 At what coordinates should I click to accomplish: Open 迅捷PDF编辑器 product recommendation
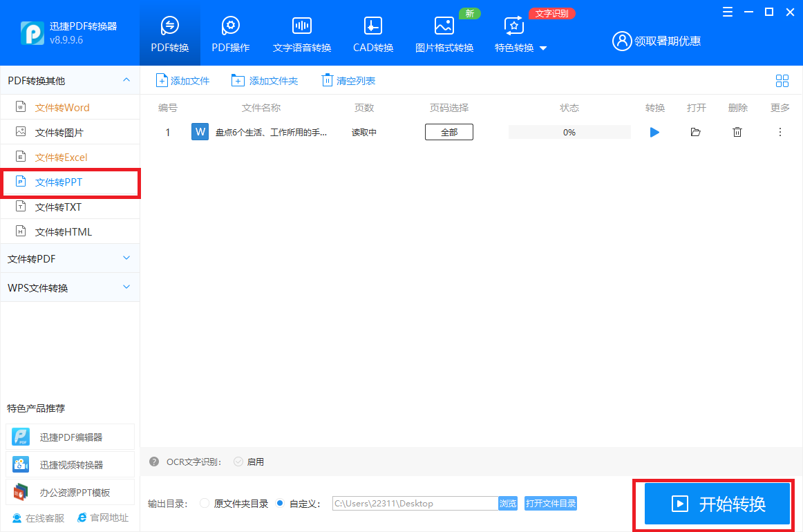coord(70,437)
